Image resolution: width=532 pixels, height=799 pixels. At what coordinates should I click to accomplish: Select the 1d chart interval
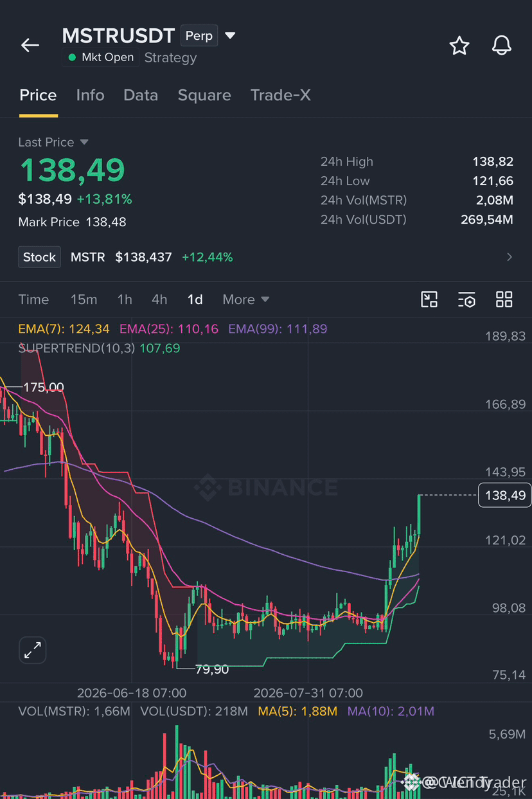coord(195,300)
